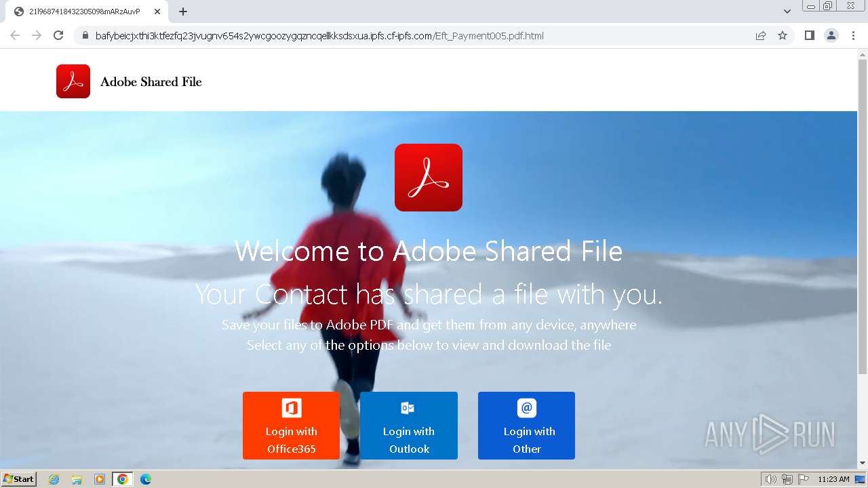Click the @ symbol icon on Other button
Image resolution: width=868 pixels, height=488 pixels.
tap(527, 408)
